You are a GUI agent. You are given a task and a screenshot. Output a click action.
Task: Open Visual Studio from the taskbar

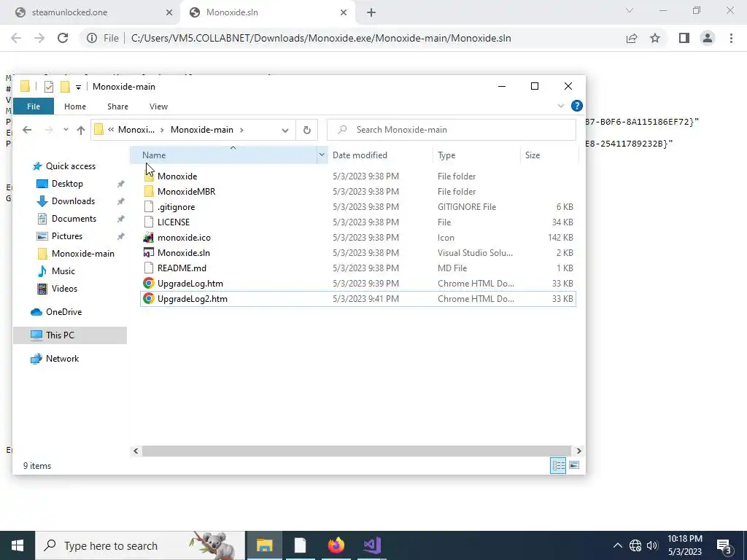(372, 545)
